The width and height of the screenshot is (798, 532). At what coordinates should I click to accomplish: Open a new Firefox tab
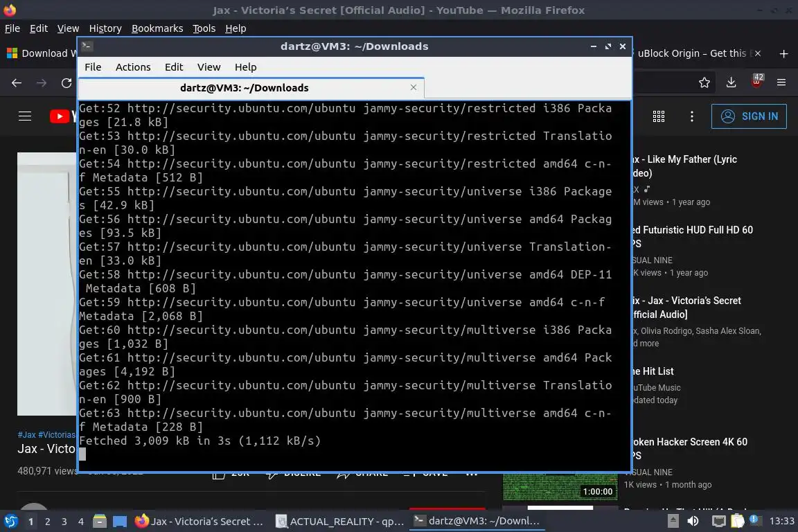[x=783, y=53]
